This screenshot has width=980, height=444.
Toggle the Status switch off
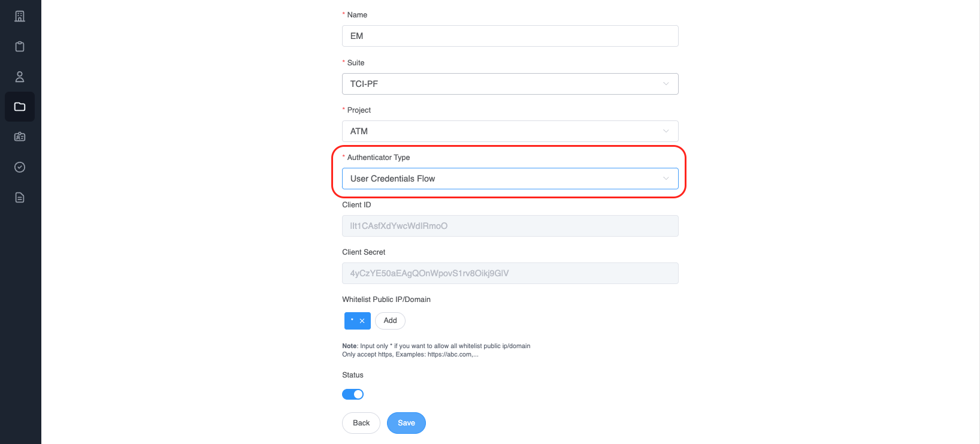pyautogui.click(x=353, y=394)
